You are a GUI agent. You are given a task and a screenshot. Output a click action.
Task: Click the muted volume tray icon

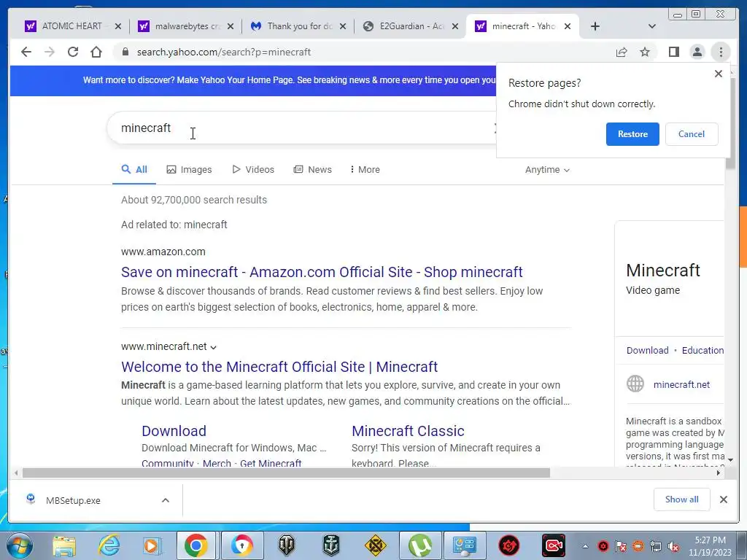point(673,546)
